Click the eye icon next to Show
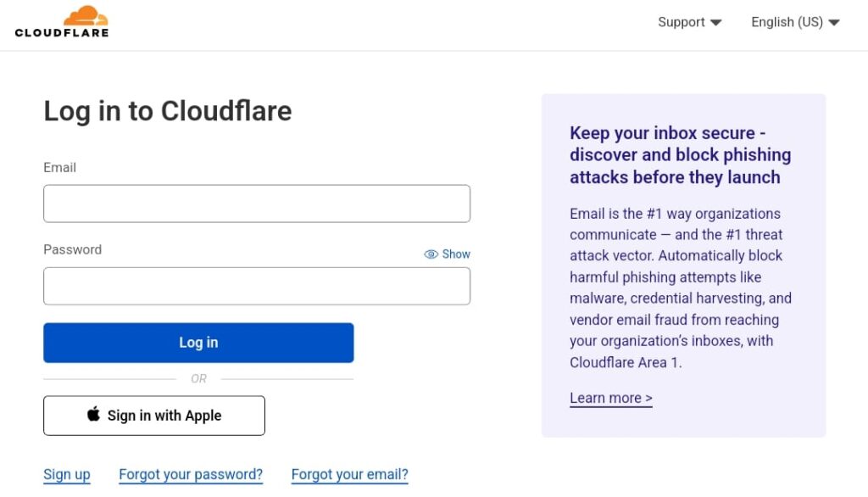 431,254
